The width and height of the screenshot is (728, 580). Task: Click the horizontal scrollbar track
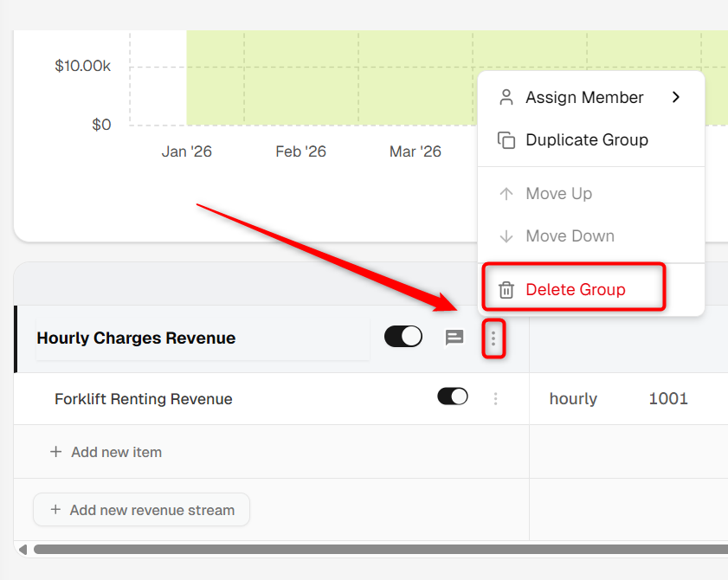click(381, 550)
